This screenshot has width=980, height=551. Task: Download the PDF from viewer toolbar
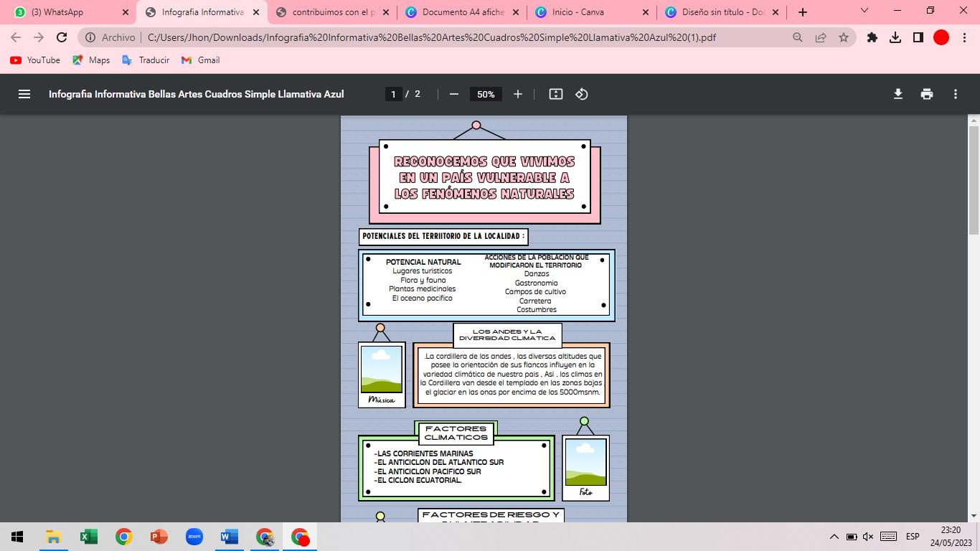[x=898, y=94]
